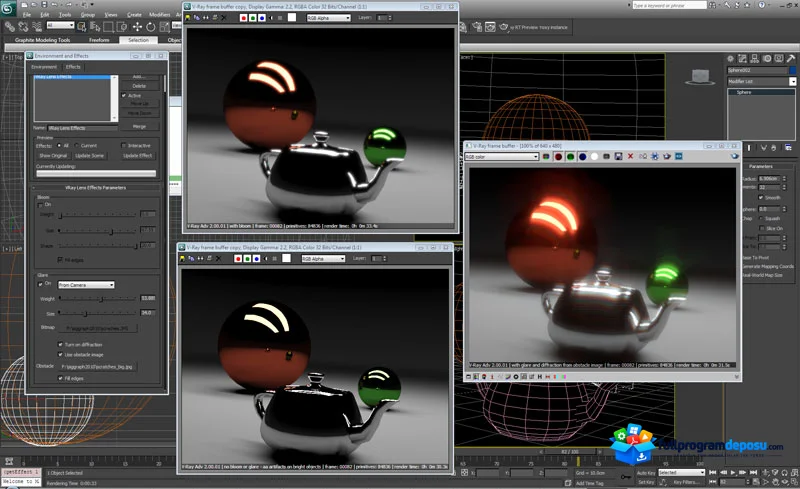This screenshot has height=489, width=800.
Task: Click the Update Effect button
Action: point(138,156)
